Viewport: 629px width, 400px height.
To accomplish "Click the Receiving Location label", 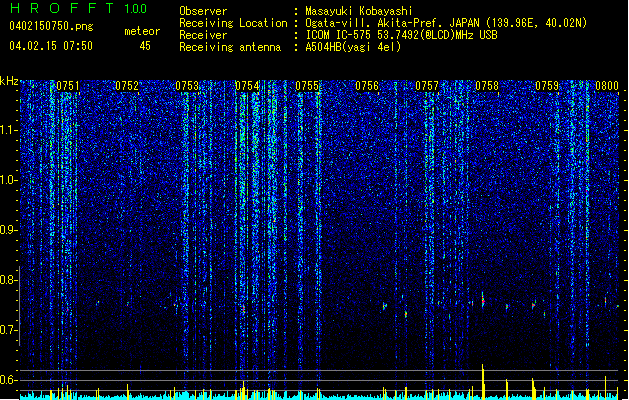I will pyautogui.click(x=233, y=23).
